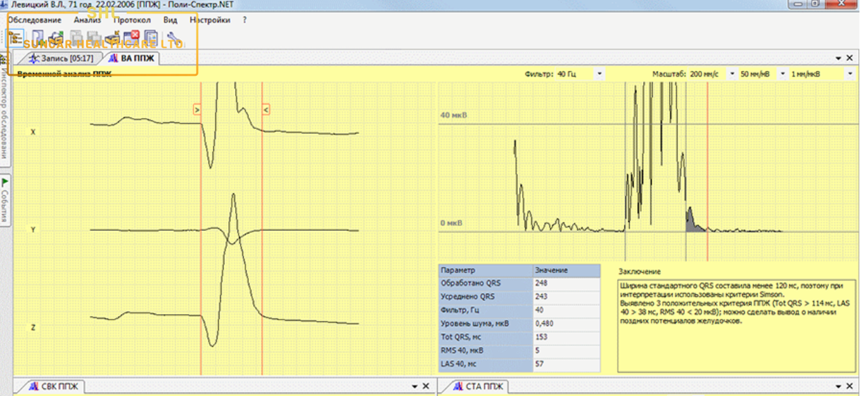This screenshot has height=396, width=868.
Task: Select the Обработано QRS row label
Action: 485,283
